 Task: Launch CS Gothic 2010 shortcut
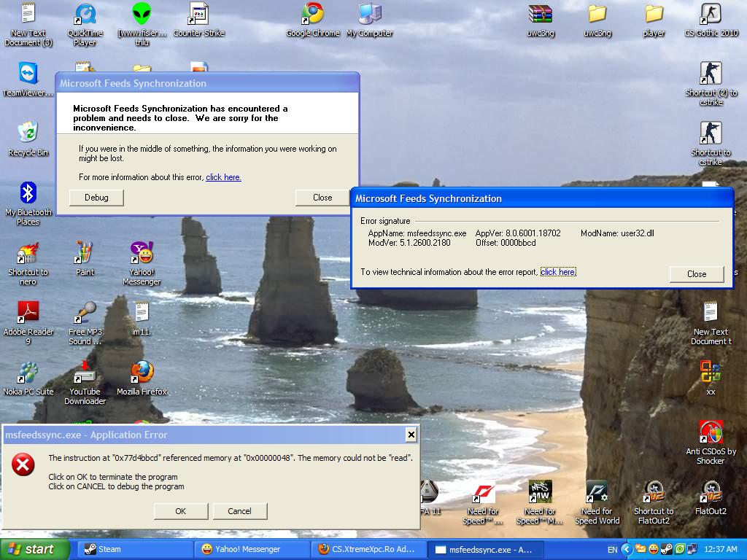coord(711,20)
